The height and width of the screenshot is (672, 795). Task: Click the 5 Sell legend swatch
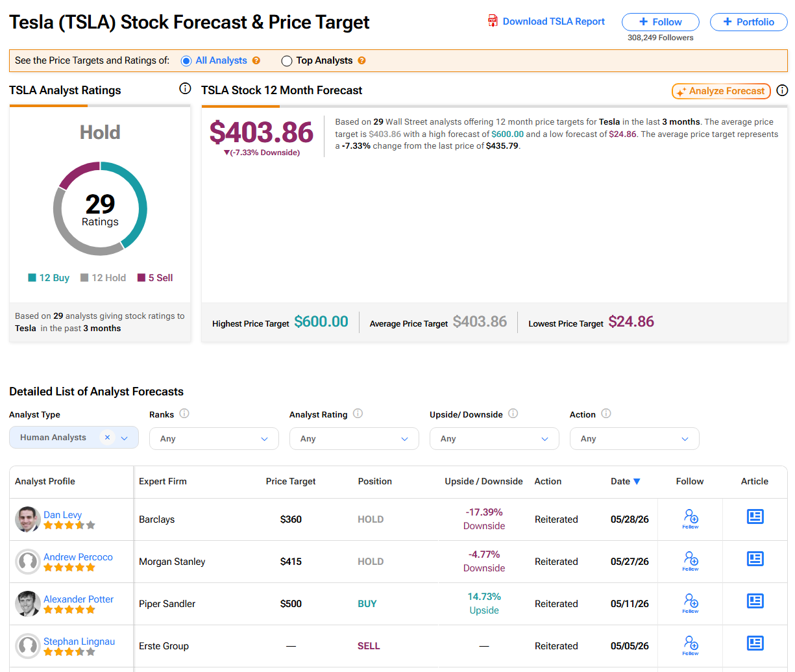141,278
